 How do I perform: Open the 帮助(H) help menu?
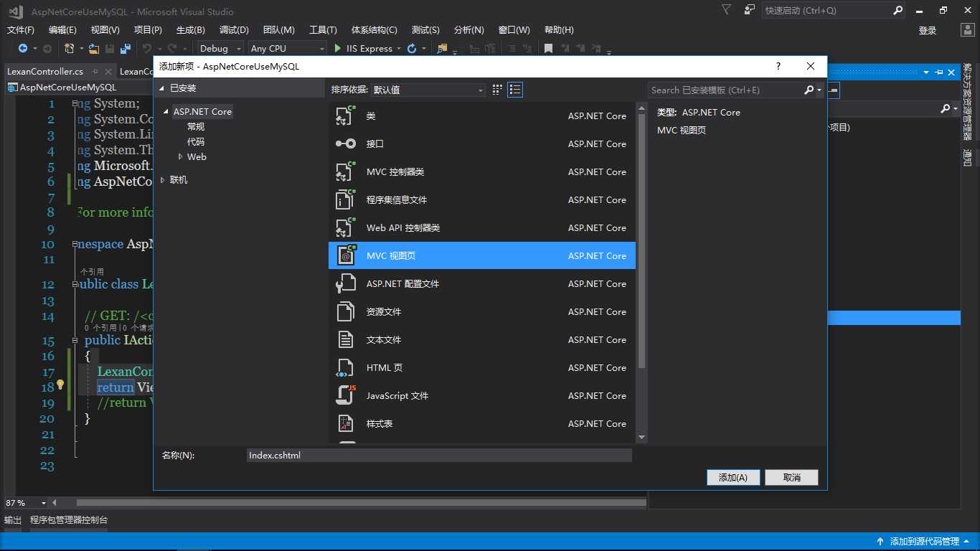559,30
